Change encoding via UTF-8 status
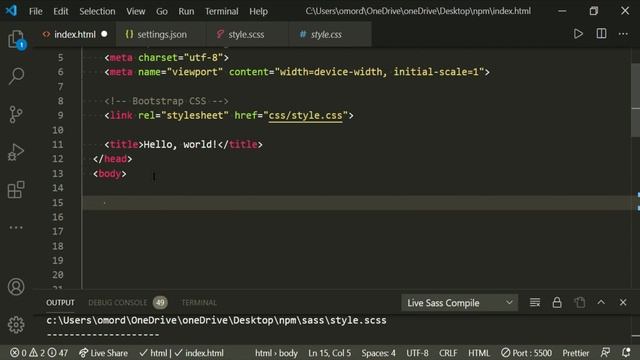Viewport: 640px width, 360px height. [417, 353]
